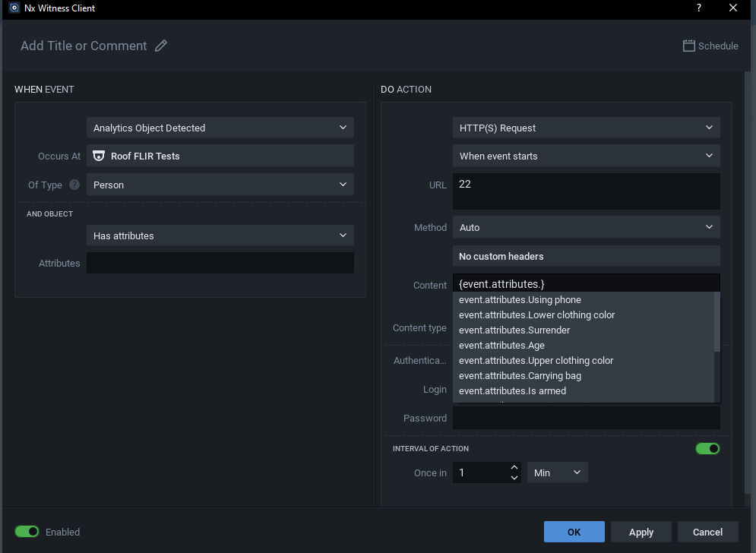The height and width of the screenshot is (553, 756).
Task: Open the HTTP(S) Request action dropdown
Action: coord(587,128)
